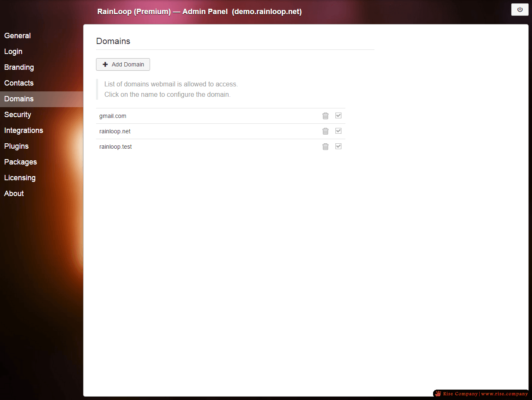The image size is (532, 400).
Task: Configure the rainloop.net domain name
Action: [115, 131]
